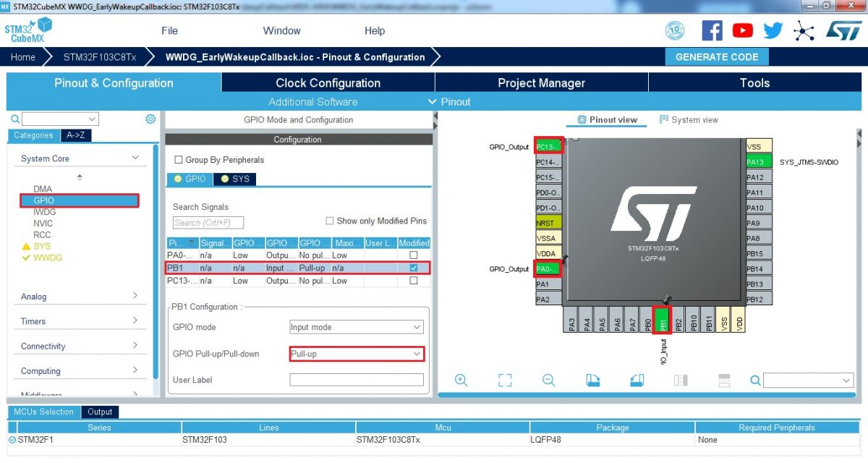Zoom out of the pinout view

click(548, 379)
